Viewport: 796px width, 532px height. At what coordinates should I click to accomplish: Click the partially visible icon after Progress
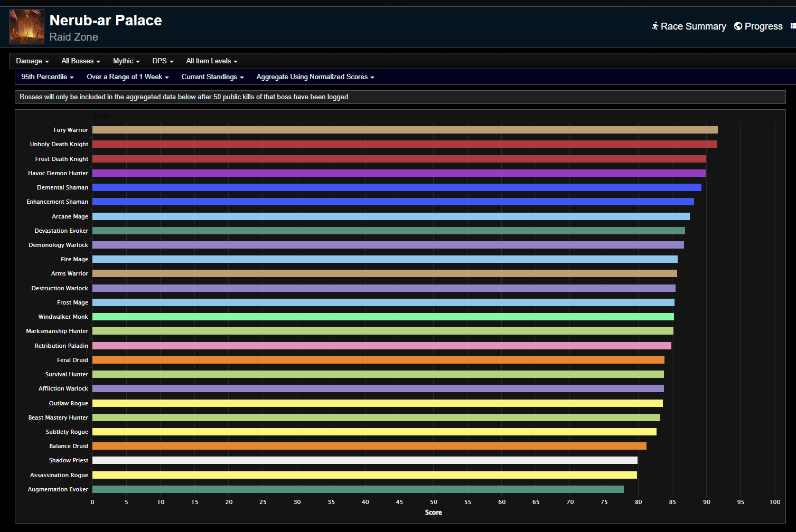tap(793, 26)
